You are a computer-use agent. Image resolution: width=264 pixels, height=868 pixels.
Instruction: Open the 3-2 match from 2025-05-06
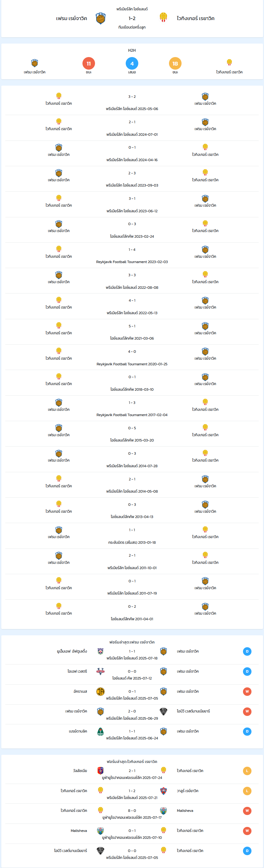pos(132,103)
